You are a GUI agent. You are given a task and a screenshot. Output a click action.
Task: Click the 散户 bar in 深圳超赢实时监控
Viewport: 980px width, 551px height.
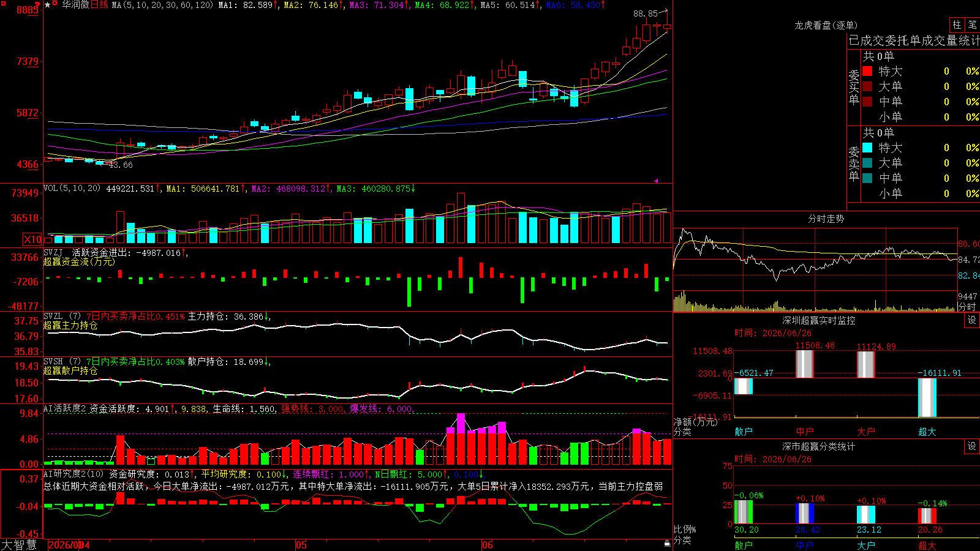[x=744, y=386]
